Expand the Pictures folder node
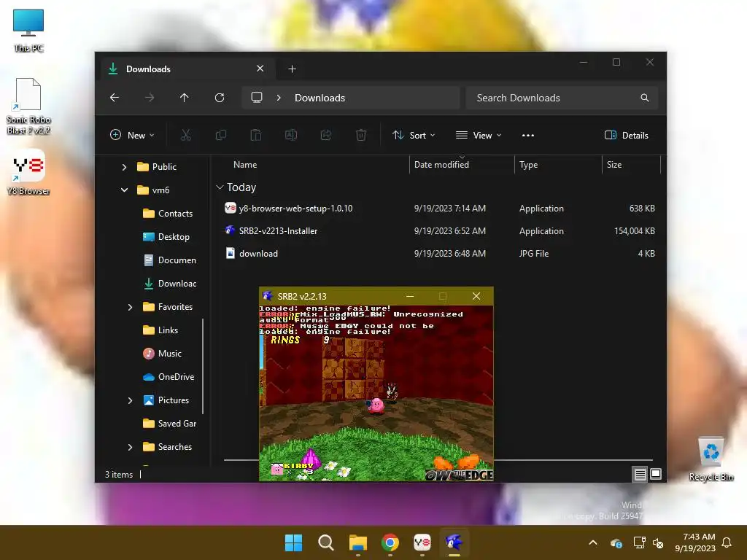Image resolution: width=747 pixels, height=560 pixels. pos(130,400)
